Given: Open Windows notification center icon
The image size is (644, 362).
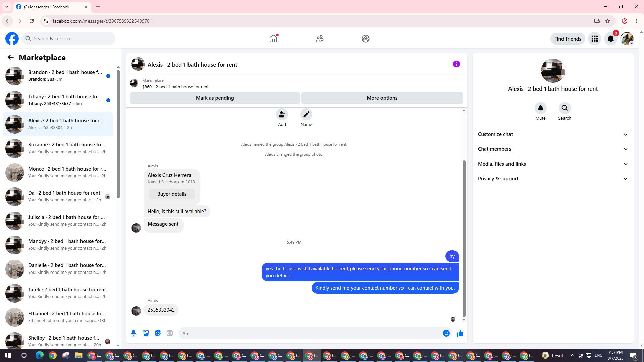Looking at the screenshot, I should click(x=634, y=355).
